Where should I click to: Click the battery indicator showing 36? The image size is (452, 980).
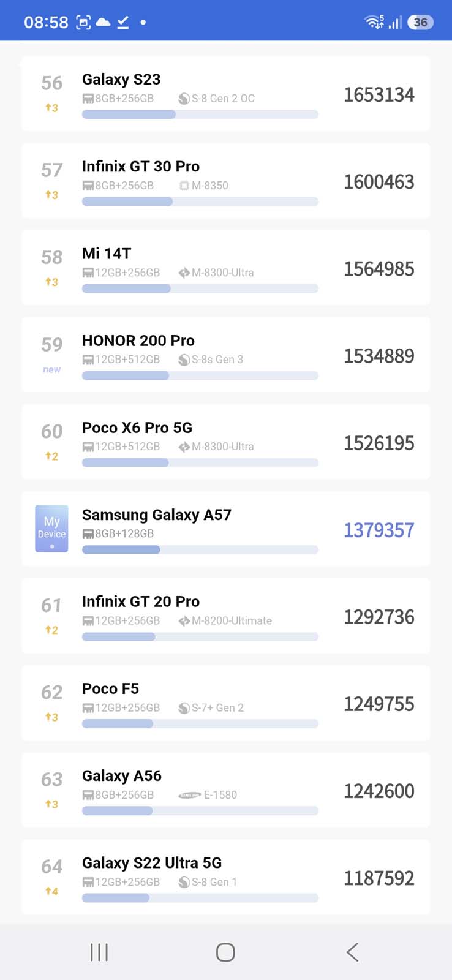pyautogui.click(x=420, y=21)
